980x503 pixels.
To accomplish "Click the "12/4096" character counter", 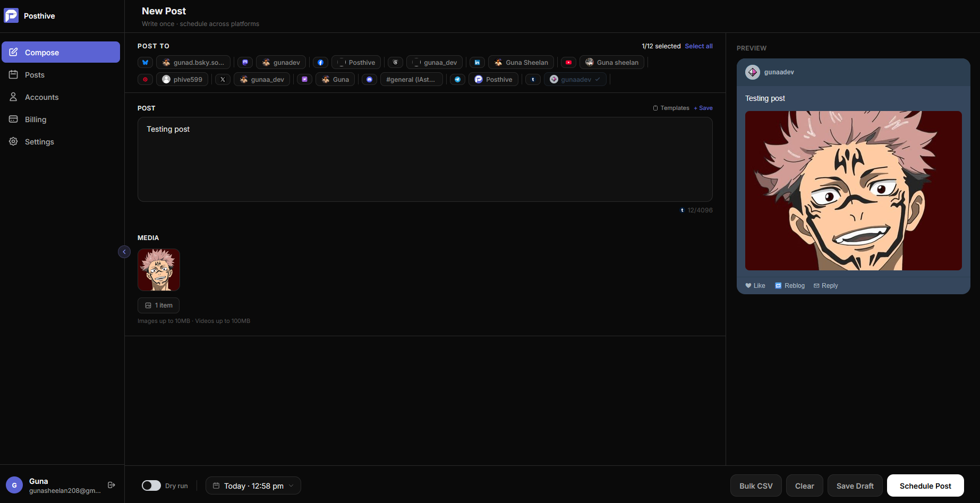I will click(x=700, y=210).
